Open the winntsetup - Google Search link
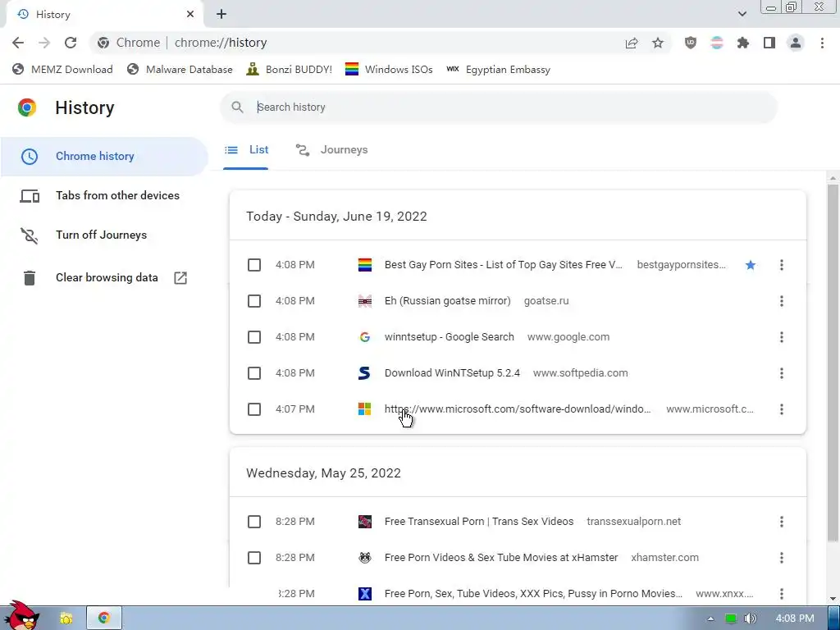 449,337
